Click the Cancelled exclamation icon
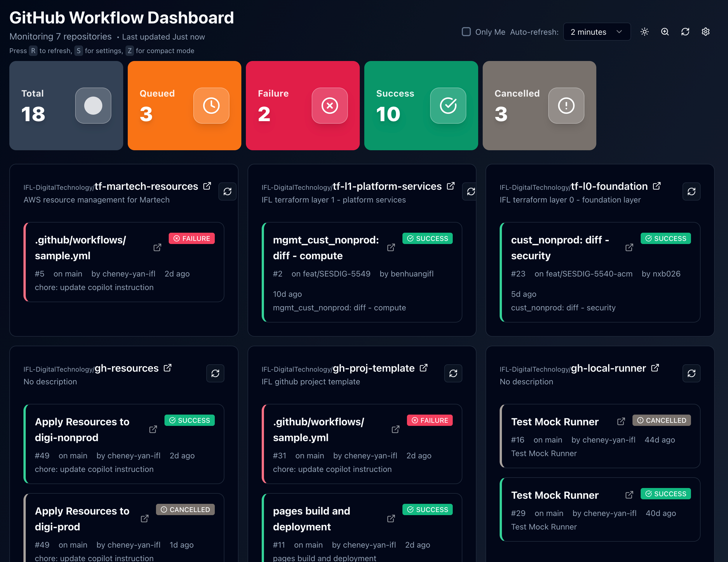Viewport: 728px width, 562px height. 566,106
